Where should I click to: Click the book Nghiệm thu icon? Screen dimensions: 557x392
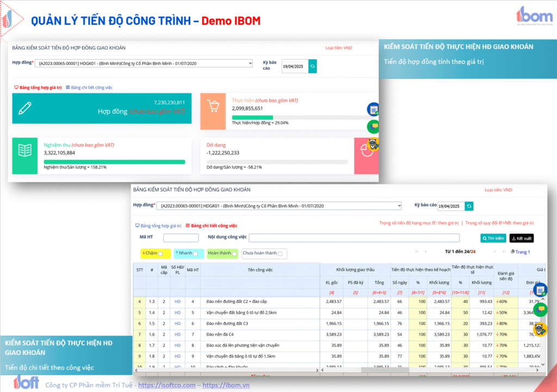pyautogui.click(x=25, y=152)
